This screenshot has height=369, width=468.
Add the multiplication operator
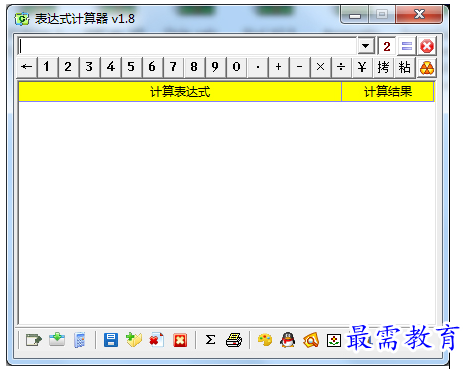pos(321,67)
